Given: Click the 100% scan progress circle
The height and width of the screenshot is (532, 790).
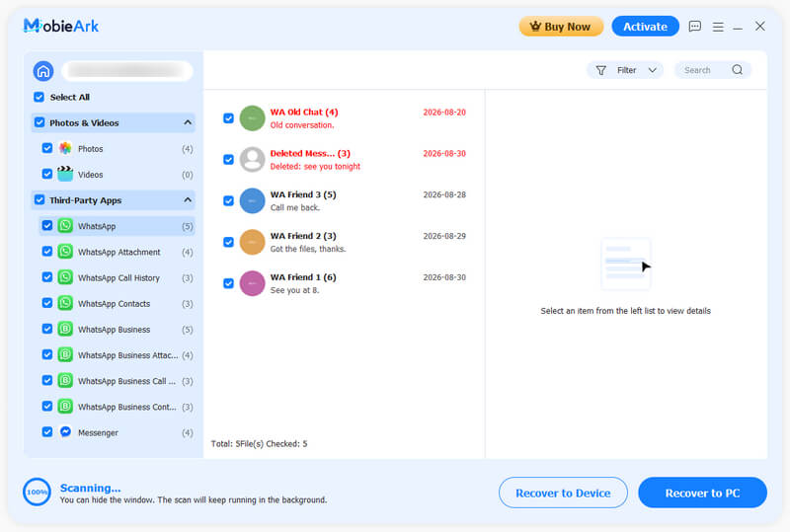Looking at the screenshot, I should click(x=37, y=492).
